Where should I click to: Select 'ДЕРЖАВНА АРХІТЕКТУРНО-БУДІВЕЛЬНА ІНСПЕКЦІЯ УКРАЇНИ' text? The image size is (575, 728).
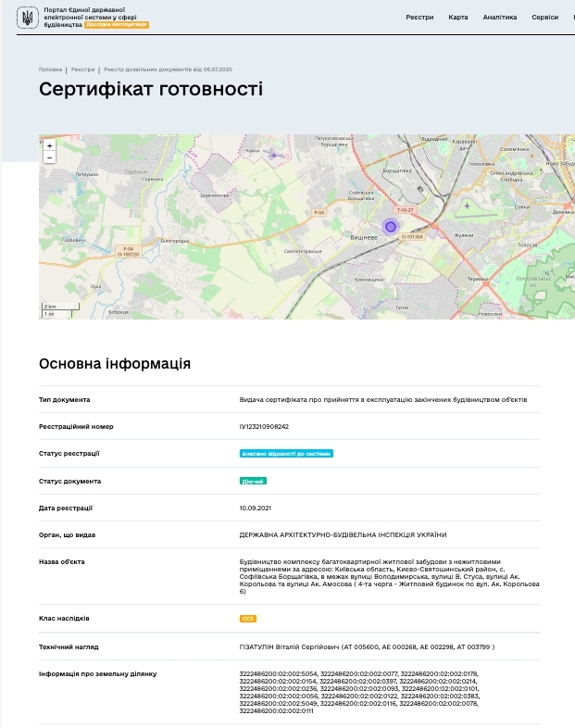pyautogui.click(x=343, y=535)
